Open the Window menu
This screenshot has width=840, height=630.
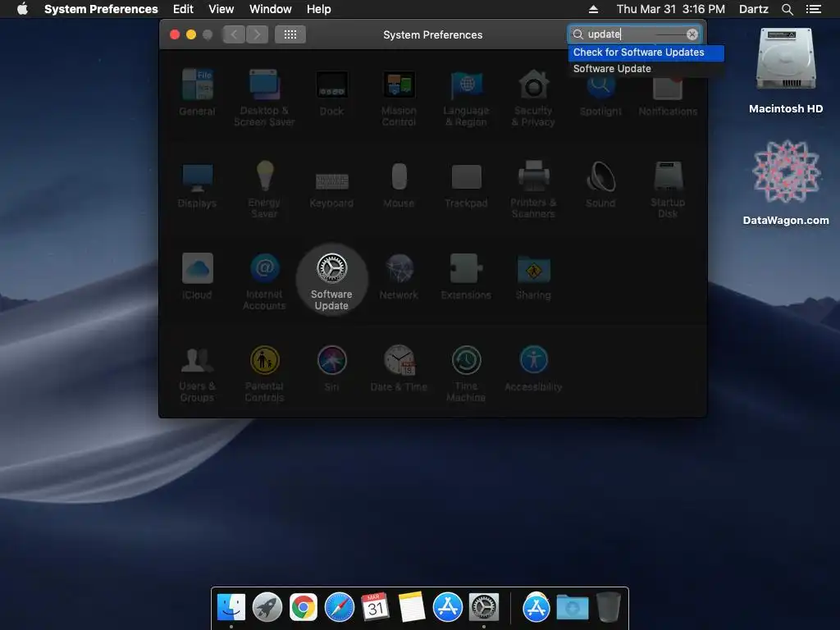click(271, 9)
